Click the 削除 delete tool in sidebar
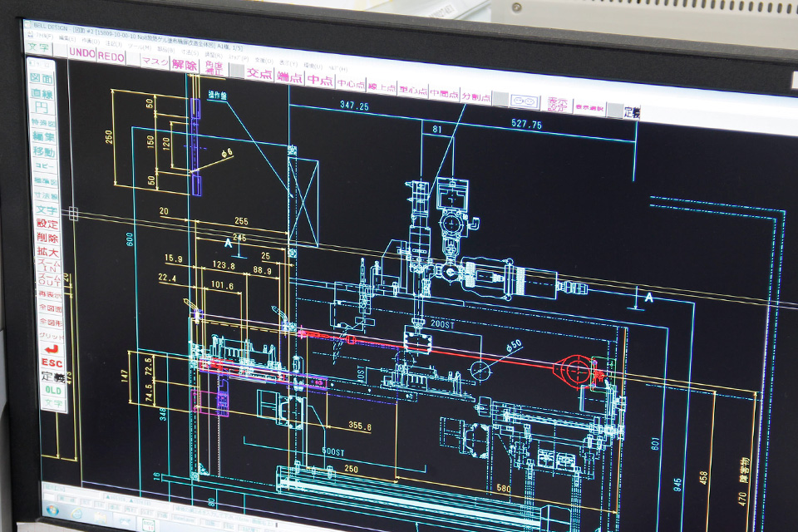The height and width of the screenshot is (532, 798). (47, 238)
